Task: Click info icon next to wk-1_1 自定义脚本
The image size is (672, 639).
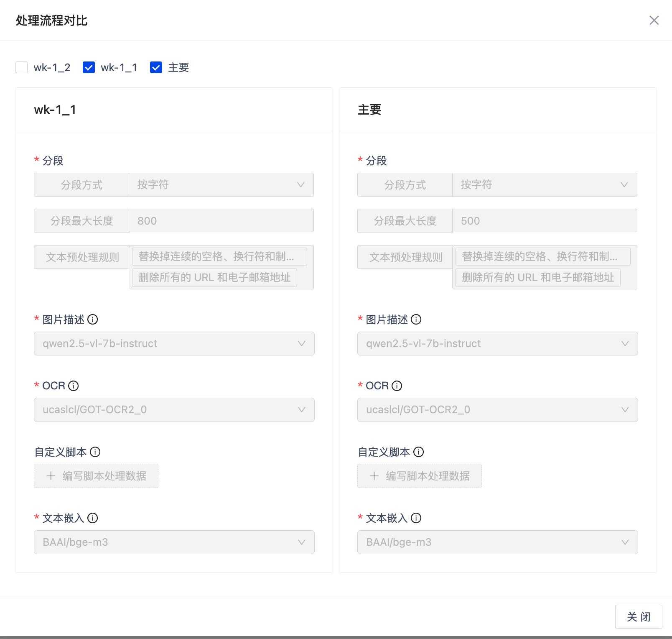Action: (x=95, y=452)
